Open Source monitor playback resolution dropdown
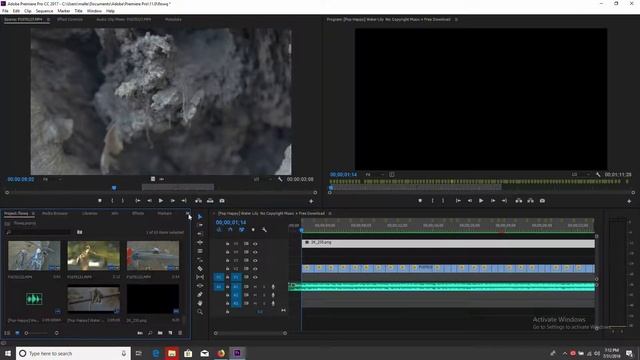 click(x=261, y=179)
